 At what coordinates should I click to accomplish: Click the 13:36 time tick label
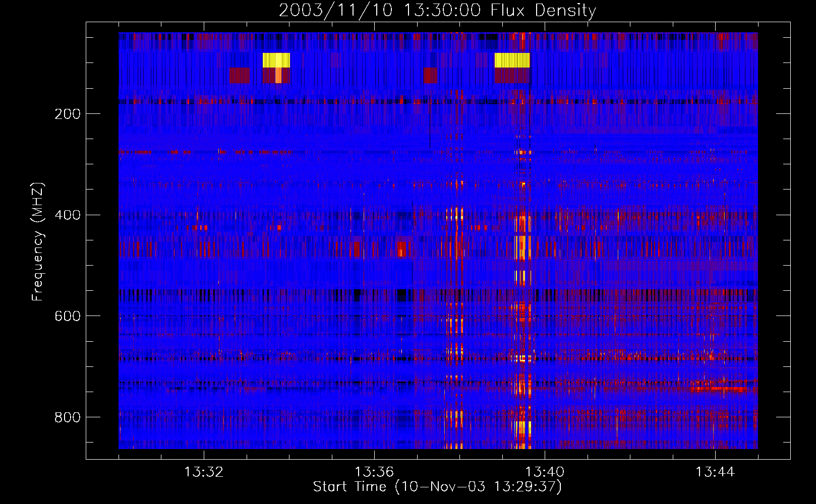374,472
